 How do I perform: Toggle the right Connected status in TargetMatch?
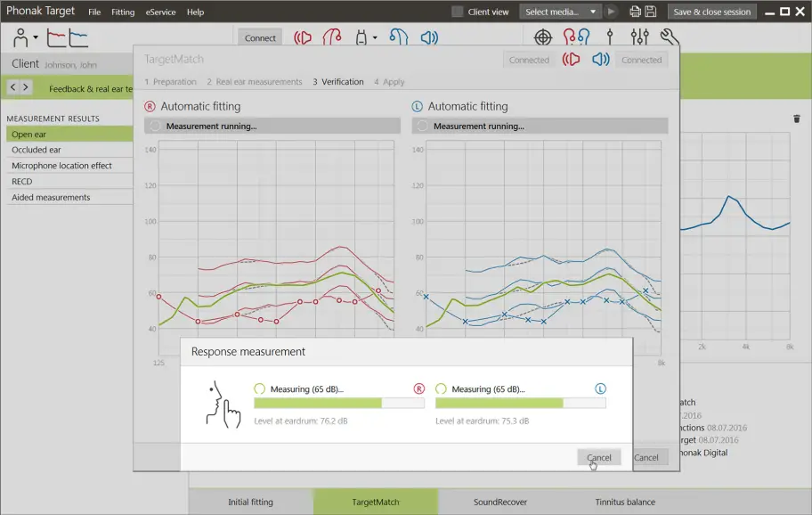(642, 60)
